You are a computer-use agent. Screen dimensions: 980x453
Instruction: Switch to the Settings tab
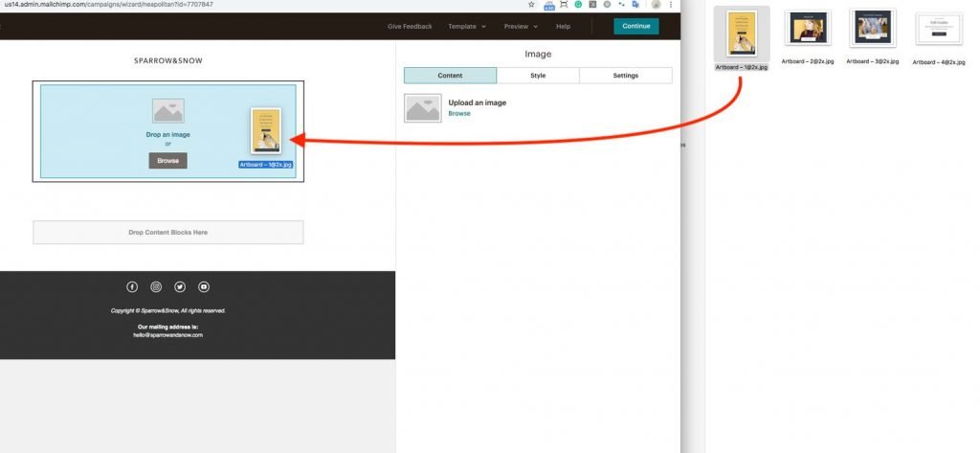pyautogui.click(x=625, y=75)
